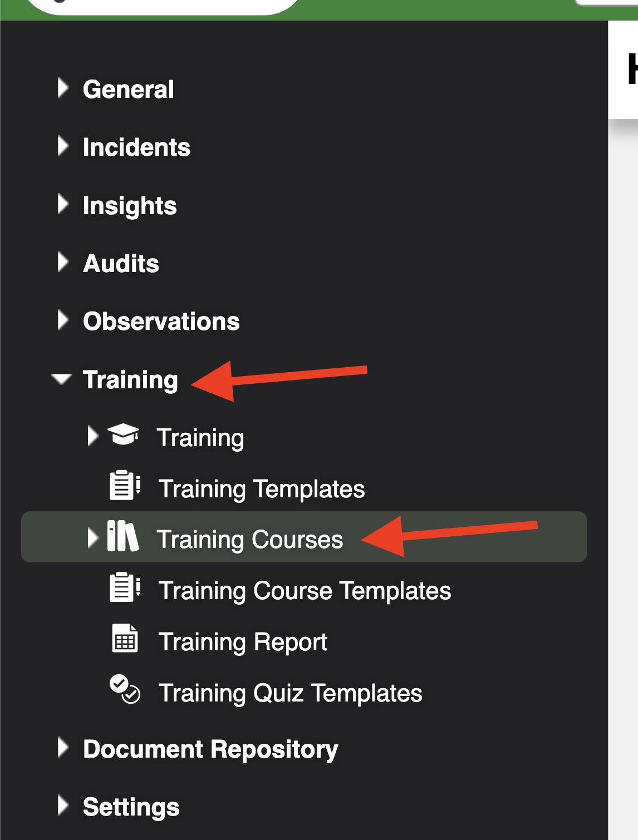Open the Audits menu section
638x840 pixels.
coord(121,263)
